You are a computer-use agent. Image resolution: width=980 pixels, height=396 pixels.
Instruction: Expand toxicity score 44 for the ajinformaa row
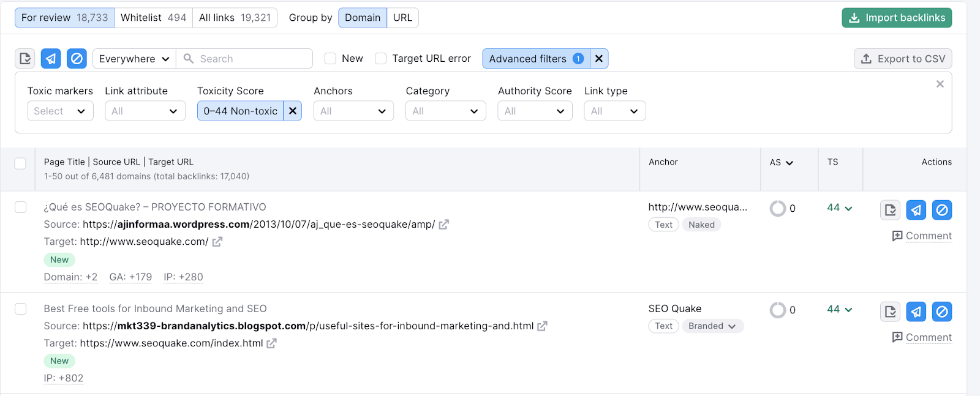[x=840, y=208]
